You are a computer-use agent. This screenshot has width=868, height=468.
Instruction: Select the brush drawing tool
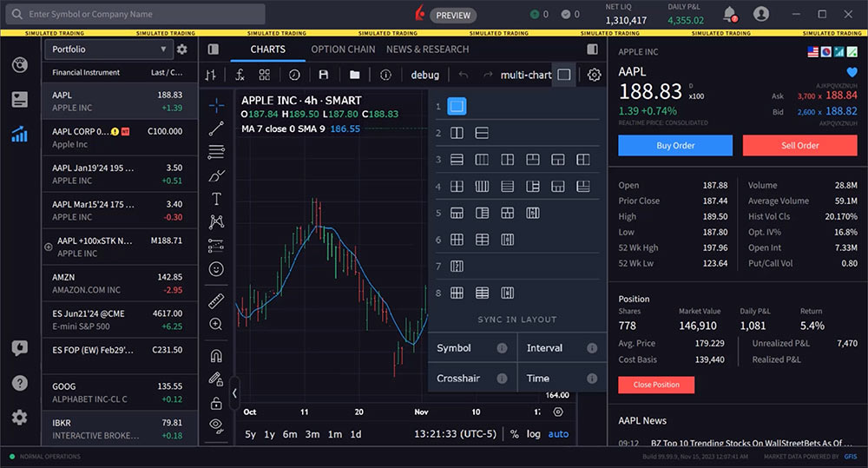click(x=216, y=176)
